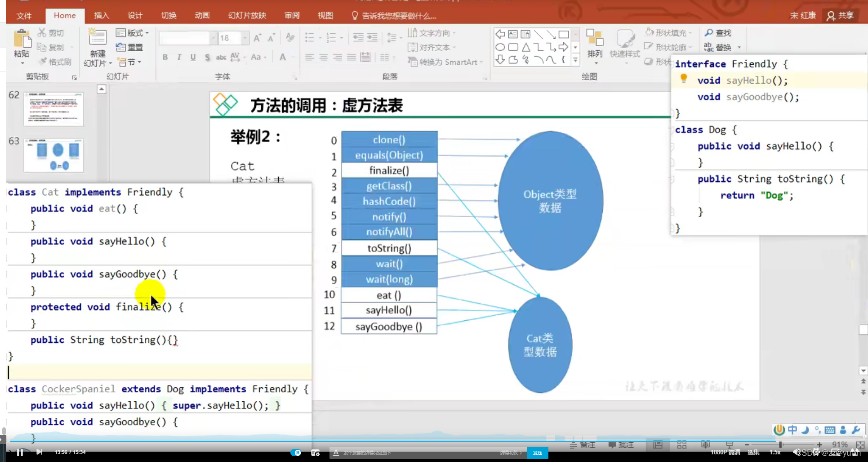Click the Cut (剪切) scissors button
The height and width of the screenshot is (462, 868).
tap(51, 33)
